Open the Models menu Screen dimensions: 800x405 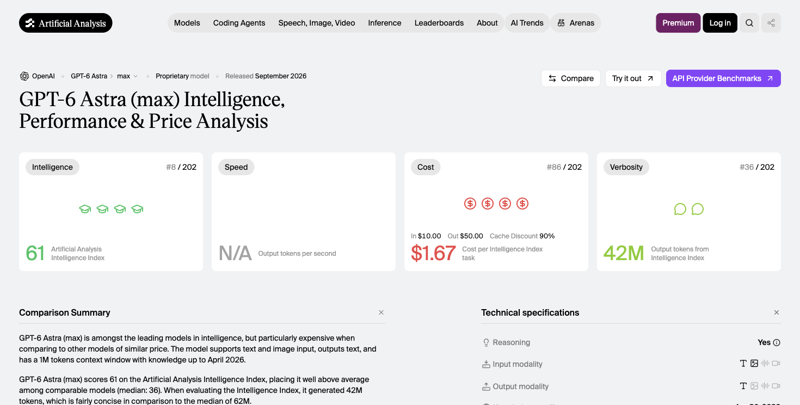[x=187, y=23]
